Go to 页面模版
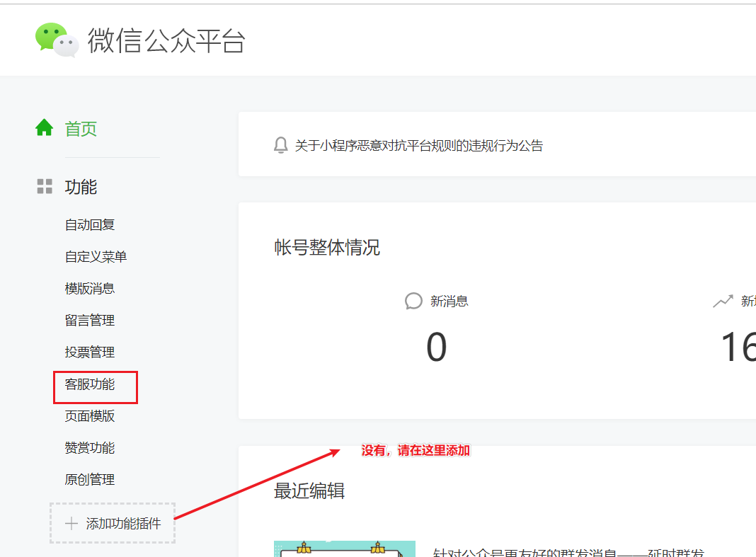This screenshot has height=557, width=756. click(90, 415)
